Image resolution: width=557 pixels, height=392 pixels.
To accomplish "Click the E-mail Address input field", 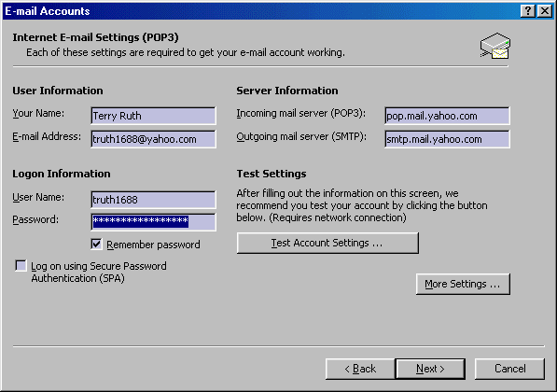I will pos(153,139).
